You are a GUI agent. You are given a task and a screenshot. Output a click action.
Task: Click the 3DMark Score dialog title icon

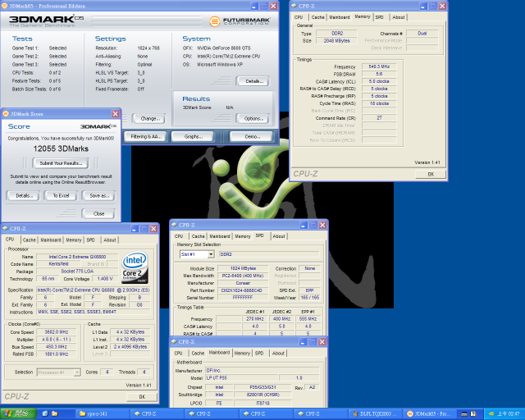point(6,114)
